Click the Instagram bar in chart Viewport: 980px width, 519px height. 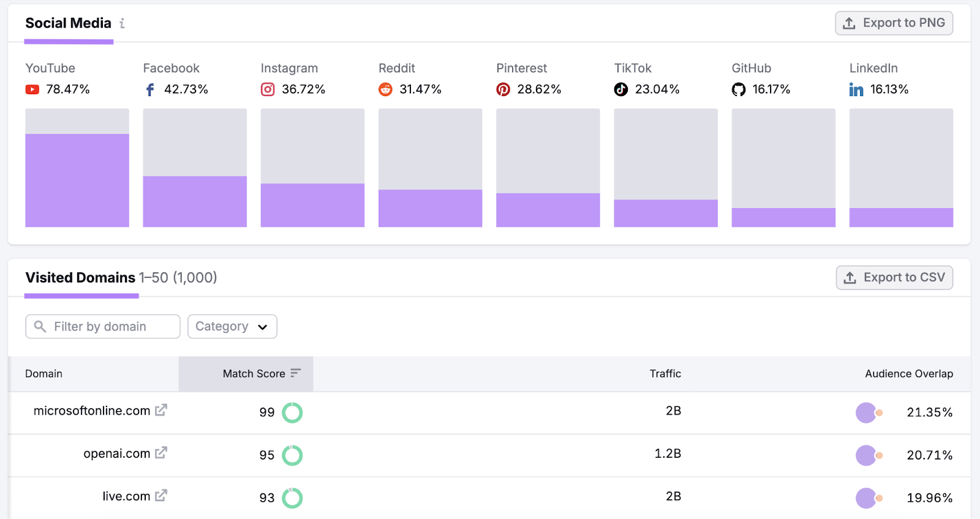point(312,206)
